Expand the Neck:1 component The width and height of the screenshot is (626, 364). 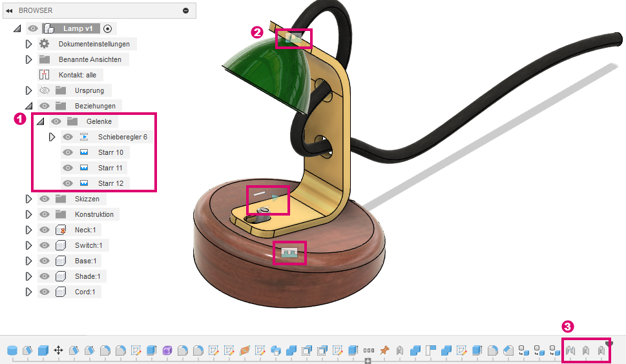[x=28, y=230]
